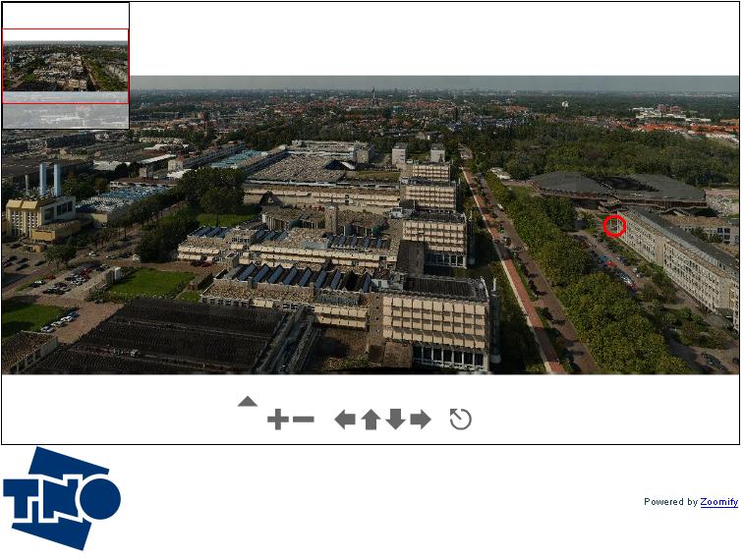Pan the panorama down with the arrow
Screen dimensions: 744x560
[x=395, y=420]
